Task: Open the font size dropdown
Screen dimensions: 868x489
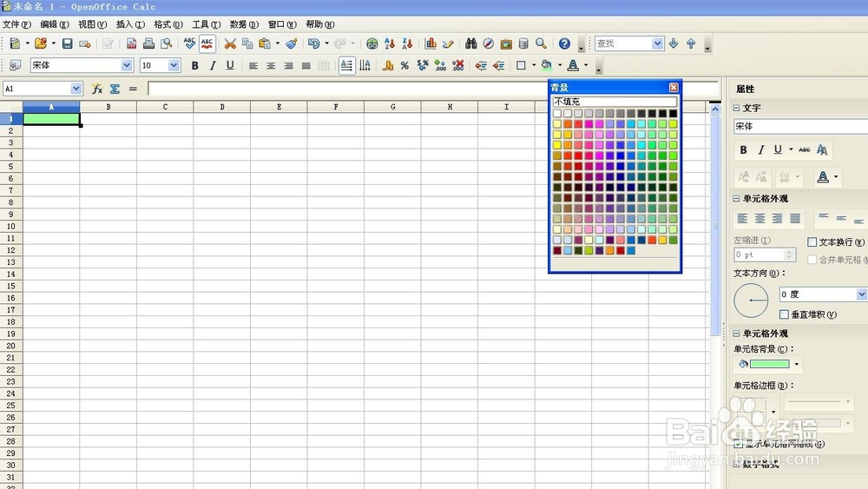Action: pos(174,65)
